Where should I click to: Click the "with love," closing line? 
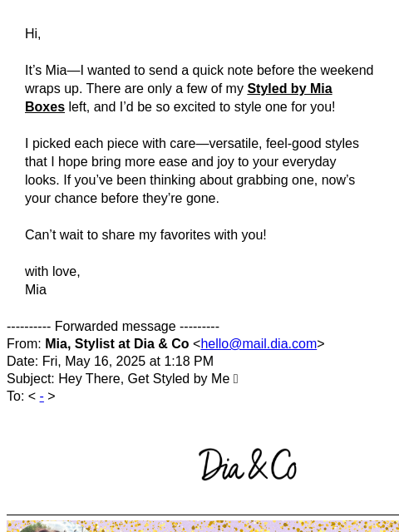(52, 272)
